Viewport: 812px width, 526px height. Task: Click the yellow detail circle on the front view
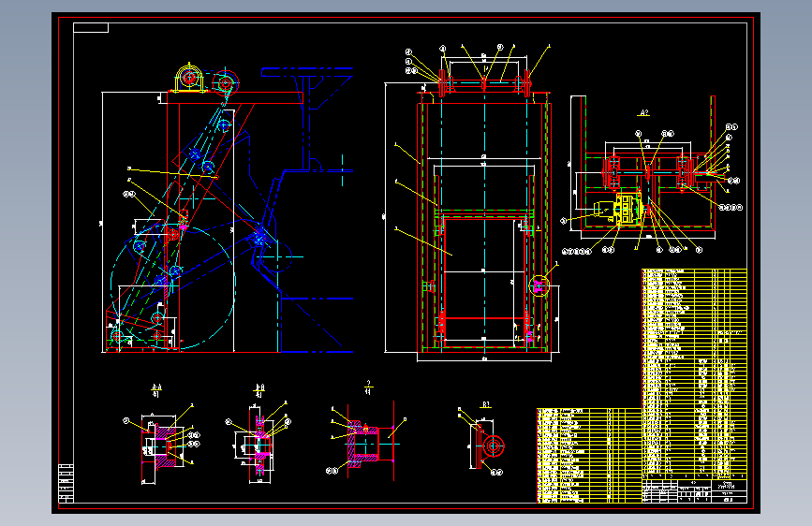click(x=539, y=285)
